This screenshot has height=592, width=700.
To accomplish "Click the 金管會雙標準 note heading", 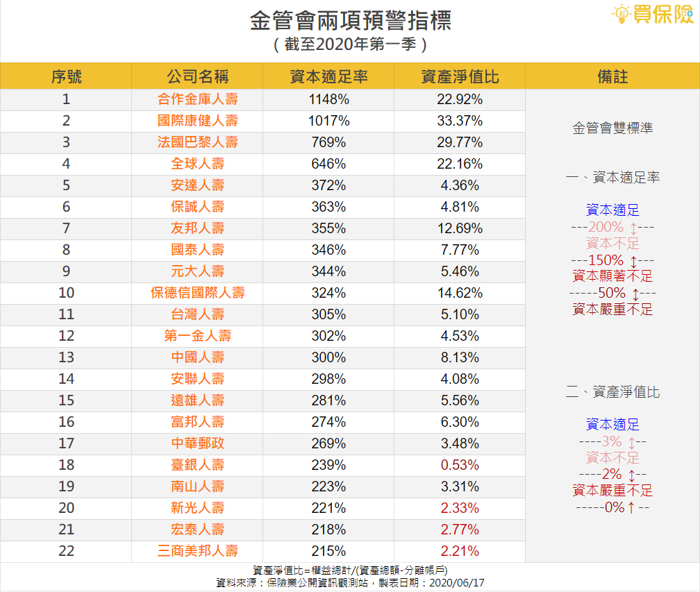I will pos(612,128).
